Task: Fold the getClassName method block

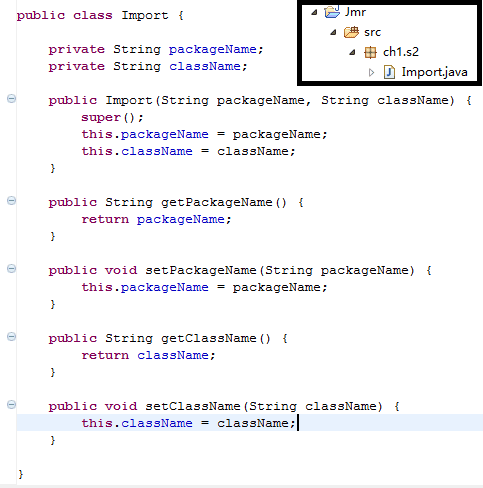Action: click(x=11, y=337)
